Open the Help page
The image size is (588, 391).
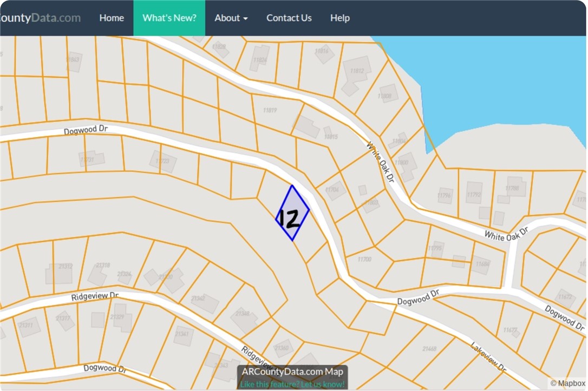click(339, 18)
